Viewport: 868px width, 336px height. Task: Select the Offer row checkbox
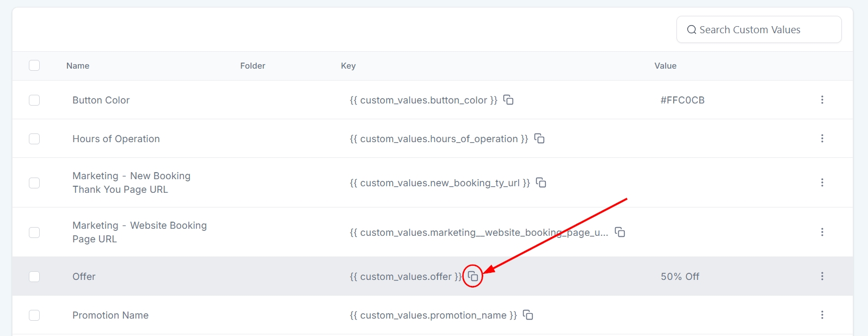tap(34, 277)
